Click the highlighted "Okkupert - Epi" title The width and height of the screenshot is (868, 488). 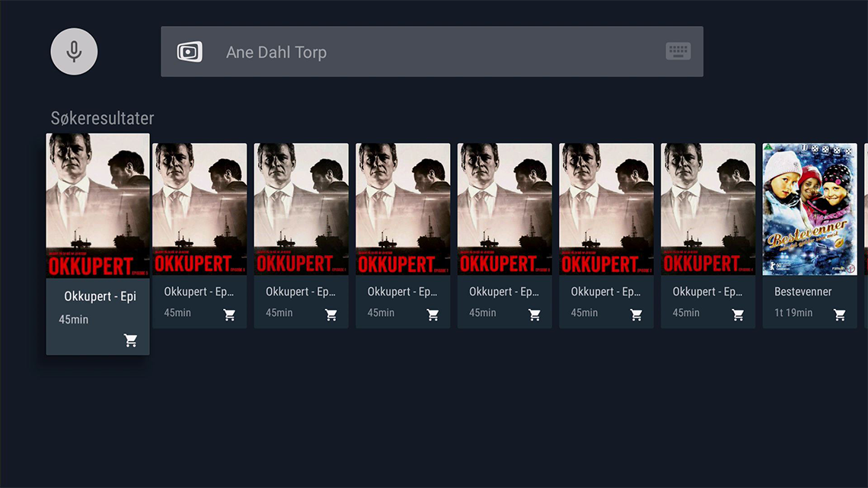coord(100,296)
